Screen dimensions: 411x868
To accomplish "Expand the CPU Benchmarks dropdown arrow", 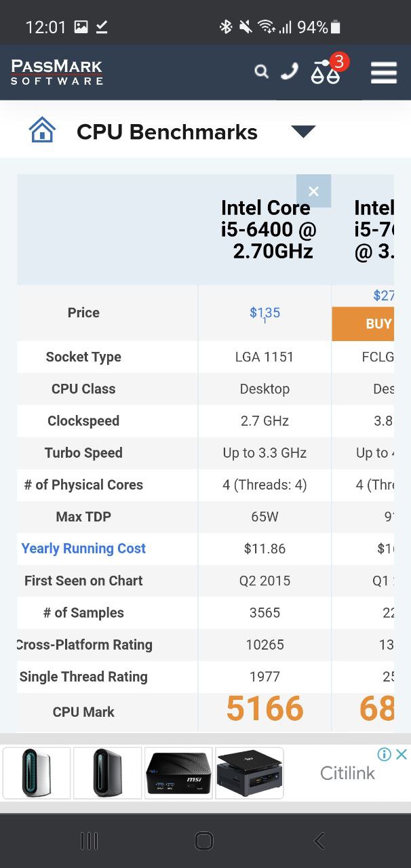I will point(302,132).
